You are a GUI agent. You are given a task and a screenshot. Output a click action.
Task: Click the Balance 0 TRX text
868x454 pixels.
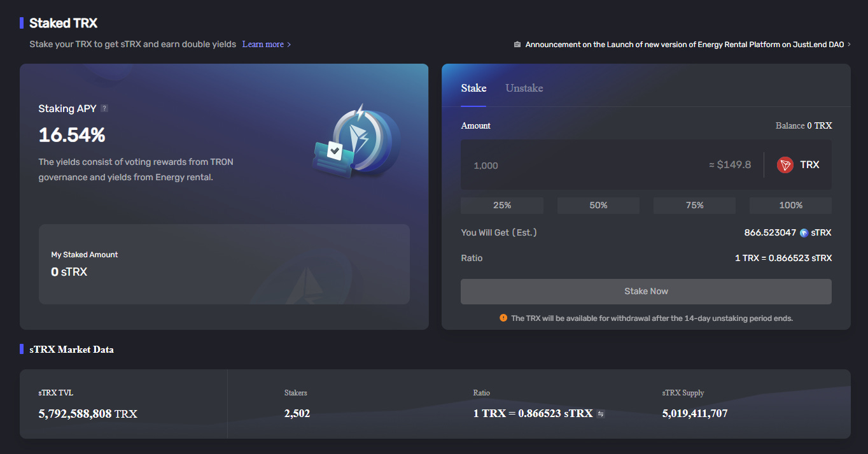(804, 125)
